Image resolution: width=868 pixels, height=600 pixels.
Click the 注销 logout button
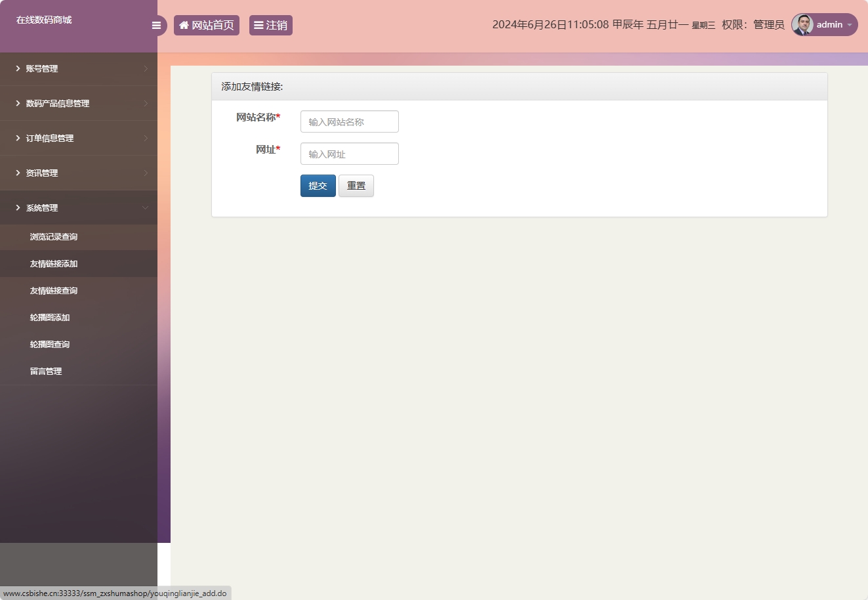[271, 25]
